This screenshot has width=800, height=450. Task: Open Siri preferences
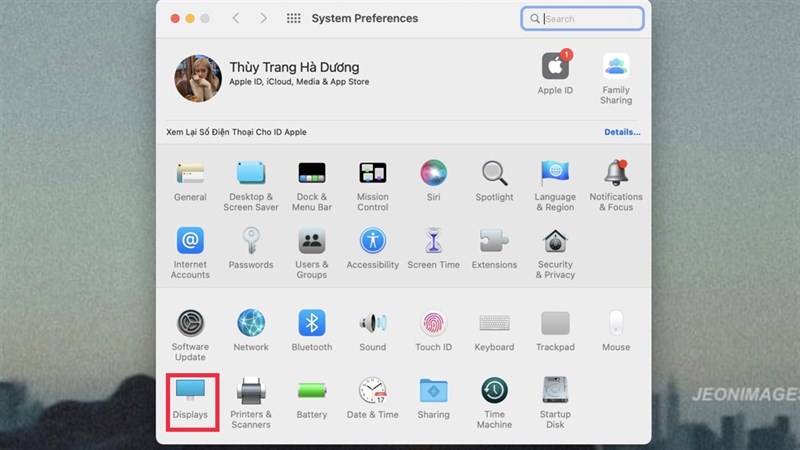[x=433, y=182]
